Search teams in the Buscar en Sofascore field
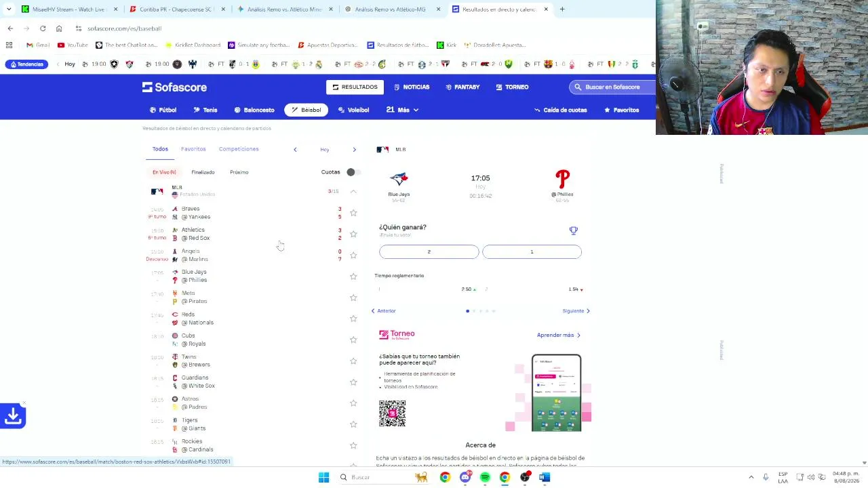This screenshot has height=488, width=868. (x=613, y=87)
